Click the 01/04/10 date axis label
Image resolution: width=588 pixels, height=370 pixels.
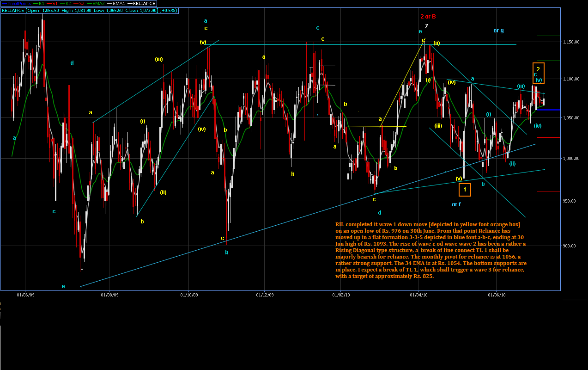click(x=418, y=294)
